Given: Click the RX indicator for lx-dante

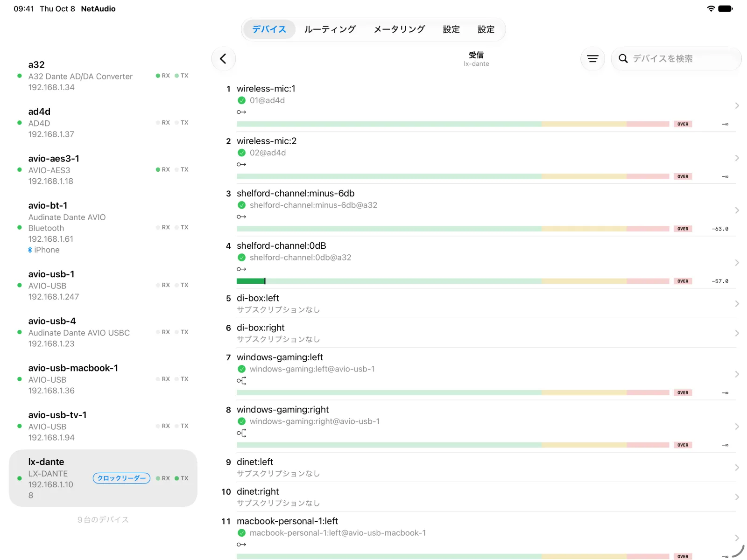Looking at the screenshot, I should tap(163, 478).
